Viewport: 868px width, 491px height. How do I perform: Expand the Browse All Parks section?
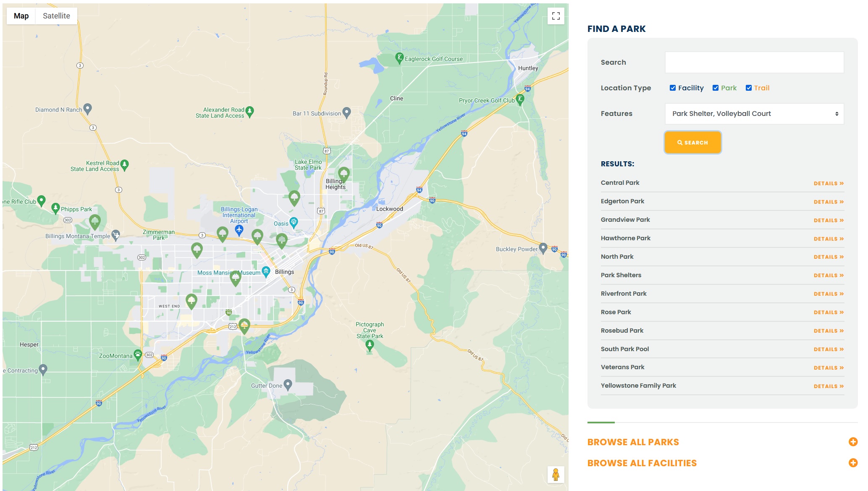click(x=633, y=442)
